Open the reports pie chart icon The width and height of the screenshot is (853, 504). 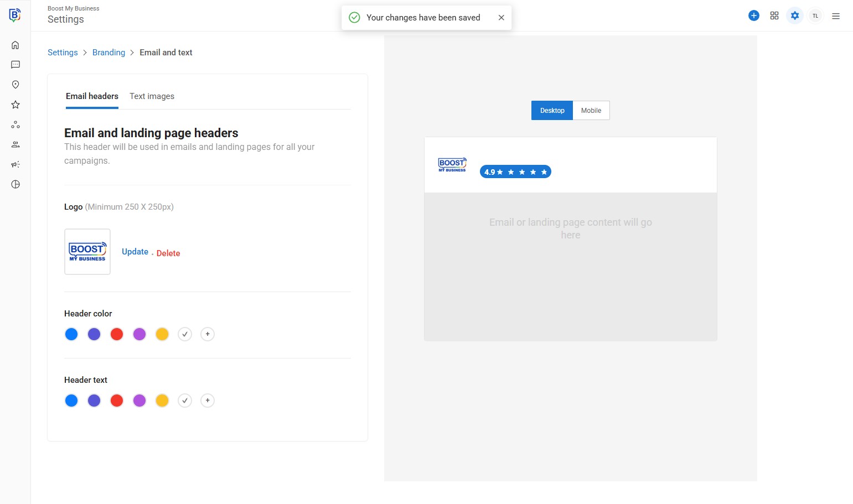click(15, 184)
